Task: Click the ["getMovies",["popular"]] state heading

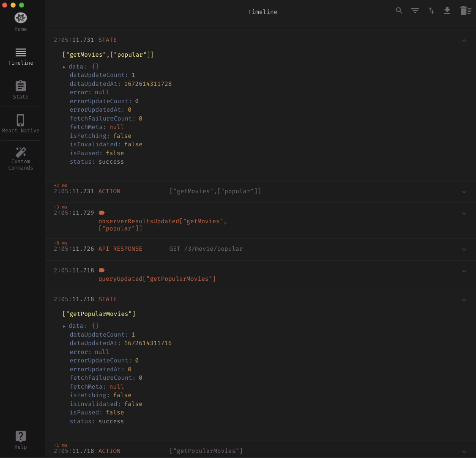Action: [x=108, y=55]
